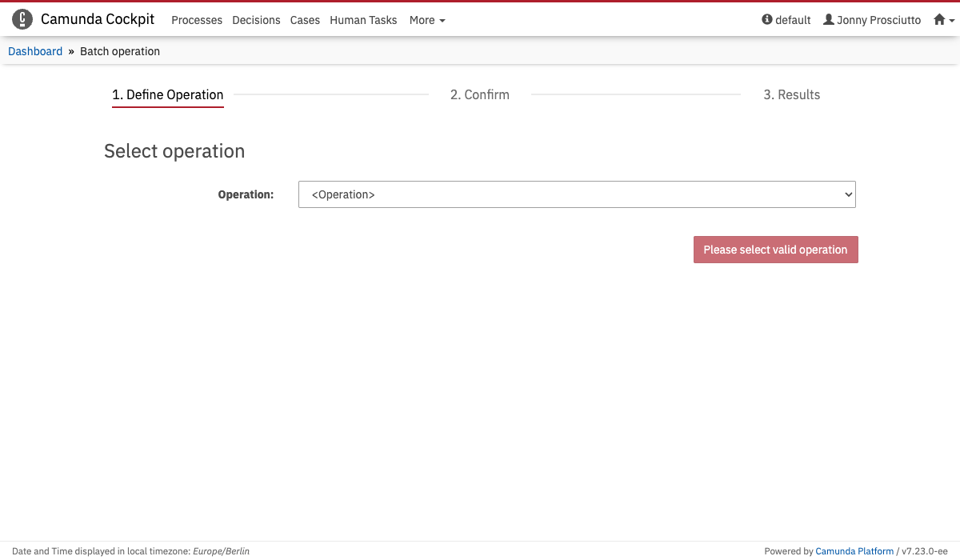Click the Batch operation breadcrumb text
Screen dimensions: 960x560
coord(120,51)
